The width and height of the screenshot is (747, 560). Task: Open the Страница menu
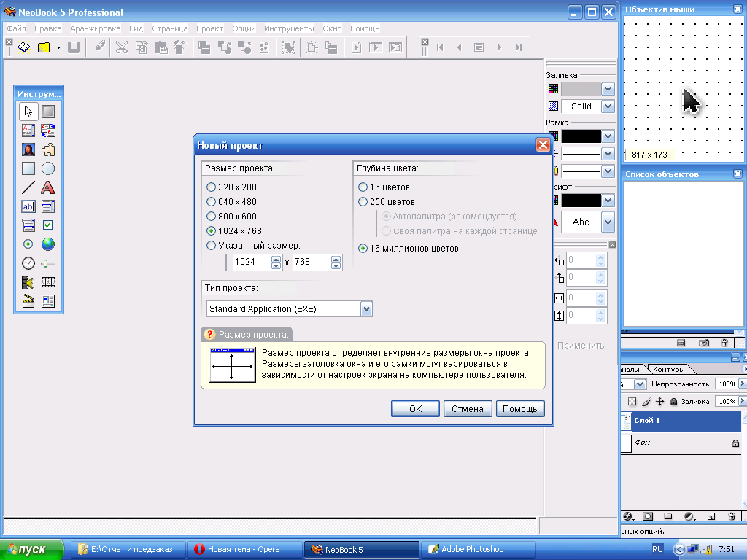point(169,28)
